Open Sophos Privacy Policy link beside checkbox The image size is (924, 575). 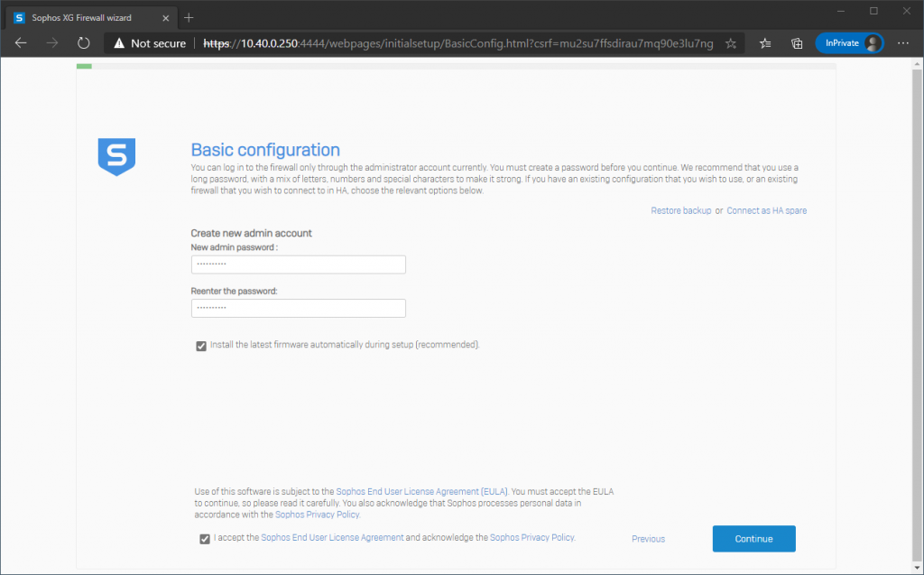(532, 537)
